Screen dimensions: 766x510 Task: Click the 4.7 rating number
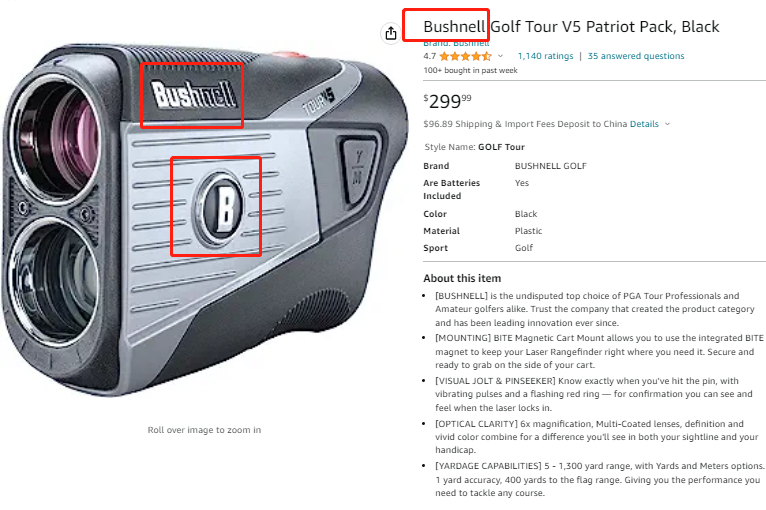click(x=429, y=56)
